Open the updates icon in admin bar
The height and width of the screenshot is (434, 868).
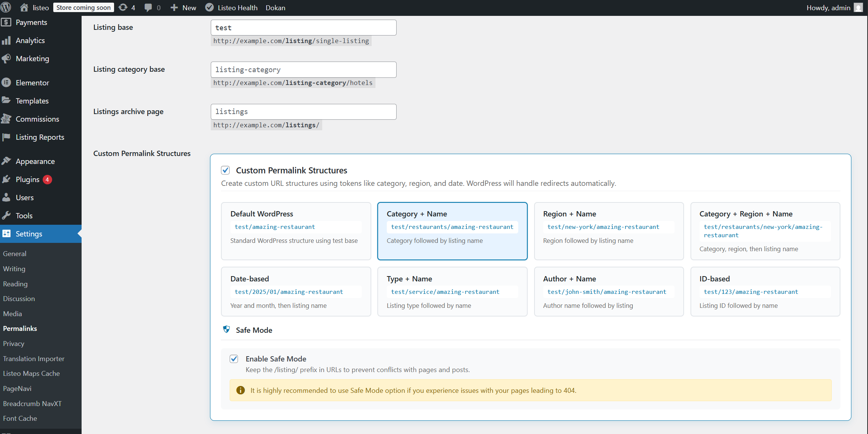pos(123,8)
